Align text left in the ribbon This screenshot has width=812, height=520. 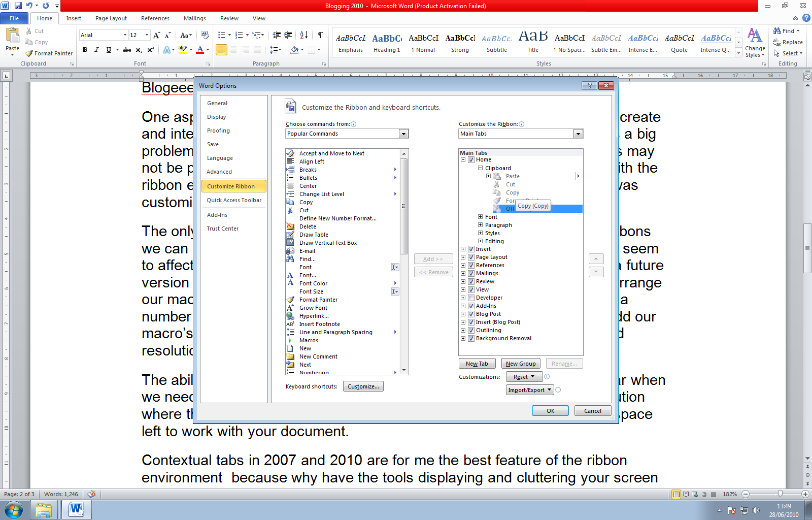pyautogui.click(x=222, y=50)
